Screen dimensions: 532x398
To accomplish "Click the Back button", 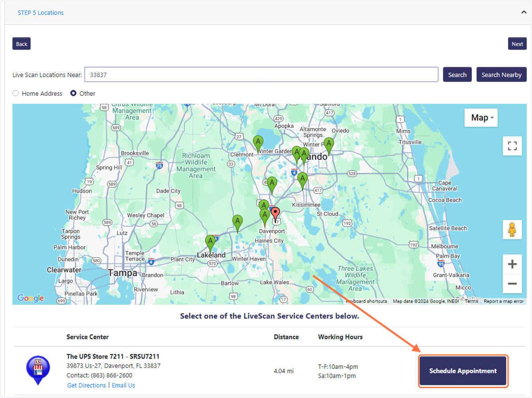I will point(21,43).
